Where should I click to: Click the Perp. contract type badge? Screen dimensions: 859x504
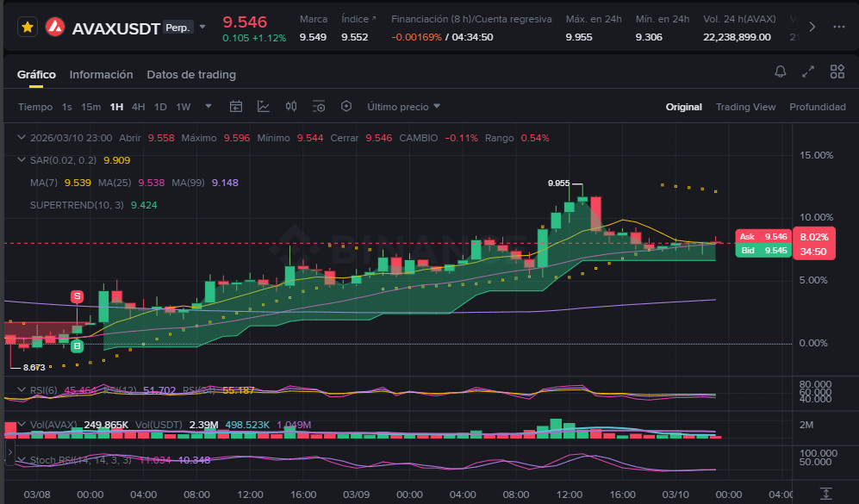click(178, 28)
